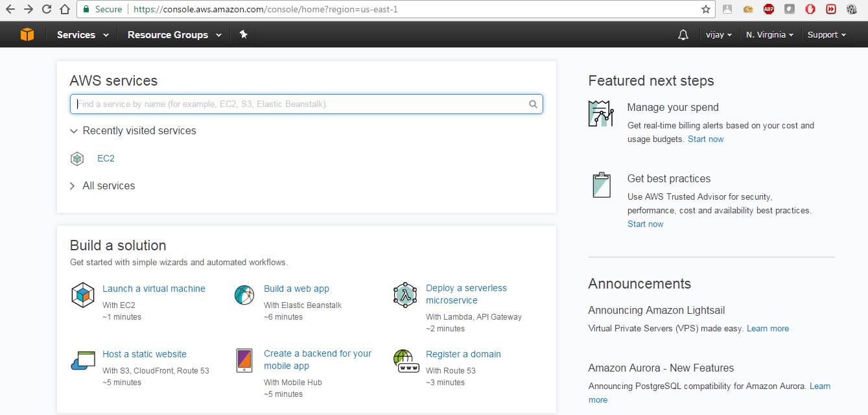Open the EC2 recently visited link

point(106,158)
